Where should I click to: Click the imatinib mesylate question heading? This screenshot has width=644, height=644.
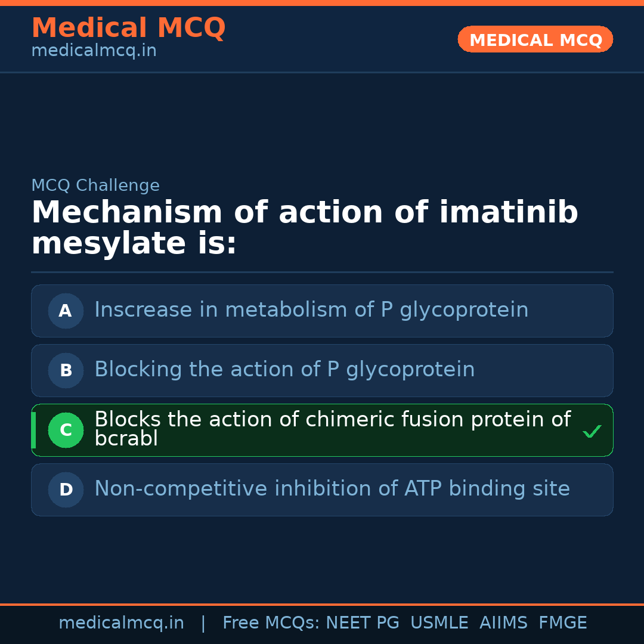pos(304,228)
